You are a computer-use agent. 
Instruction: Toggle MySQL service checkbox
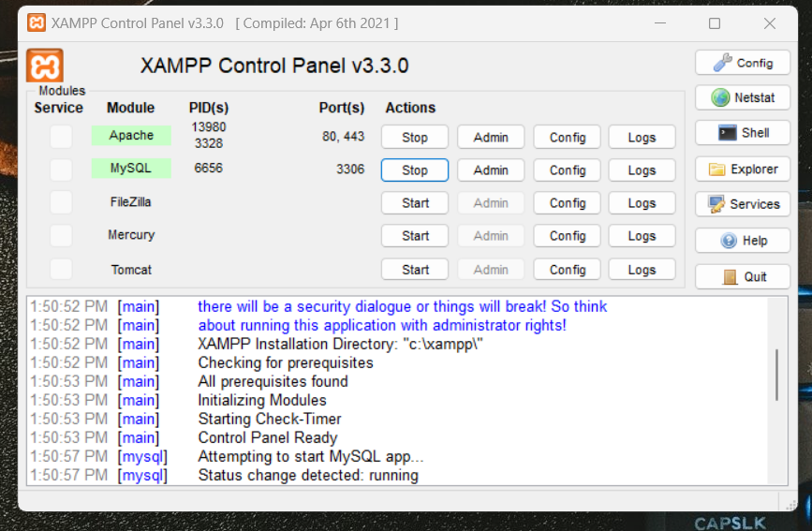tap(61, 170)
